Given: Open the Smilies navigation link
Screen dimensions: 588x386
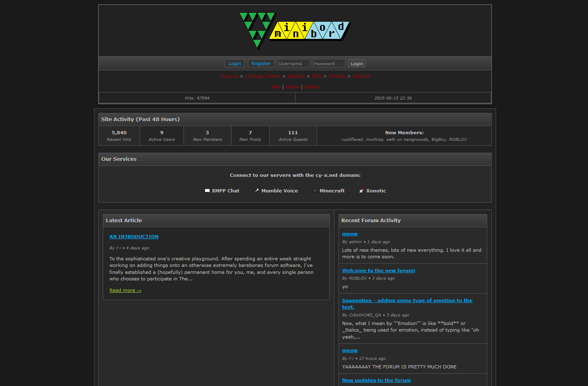Looking at the screenshot, I should [x=337, y=76].
